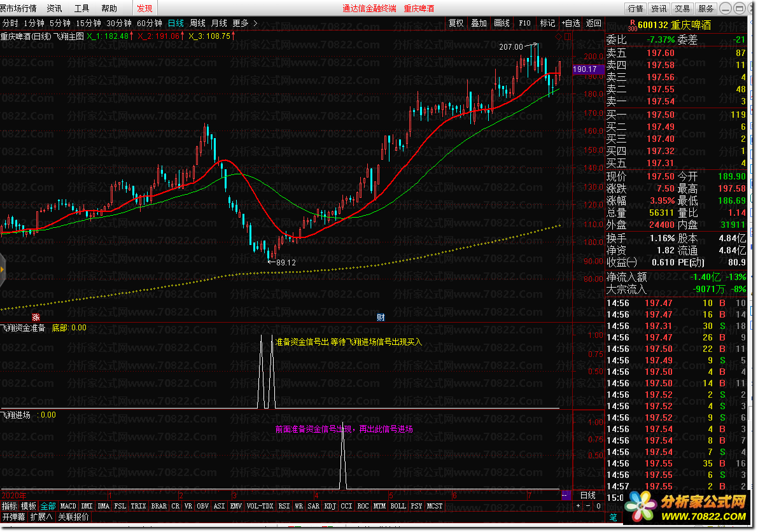Open the 帮助 menu
The height and width of the screenshot is (532, 758).
pos(109,8)
